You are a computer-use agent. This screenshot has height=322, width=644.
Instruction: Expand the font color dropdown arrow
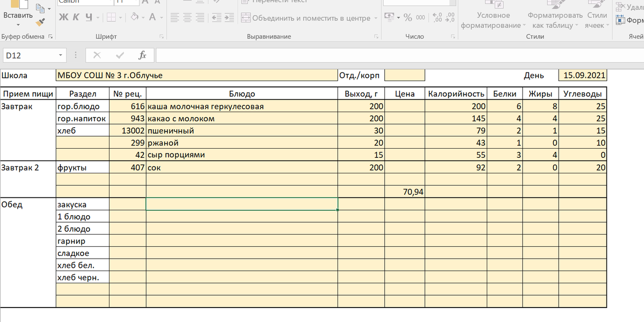pos(162,18)
